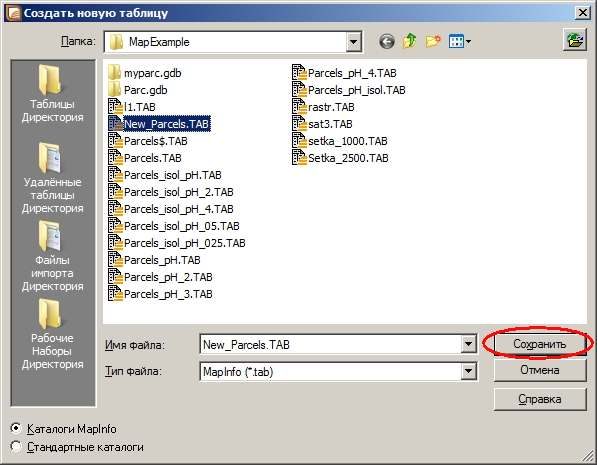Click the Справка button
Screen dimensions: 597x465
pyautogui.click(x=540, y=399)
